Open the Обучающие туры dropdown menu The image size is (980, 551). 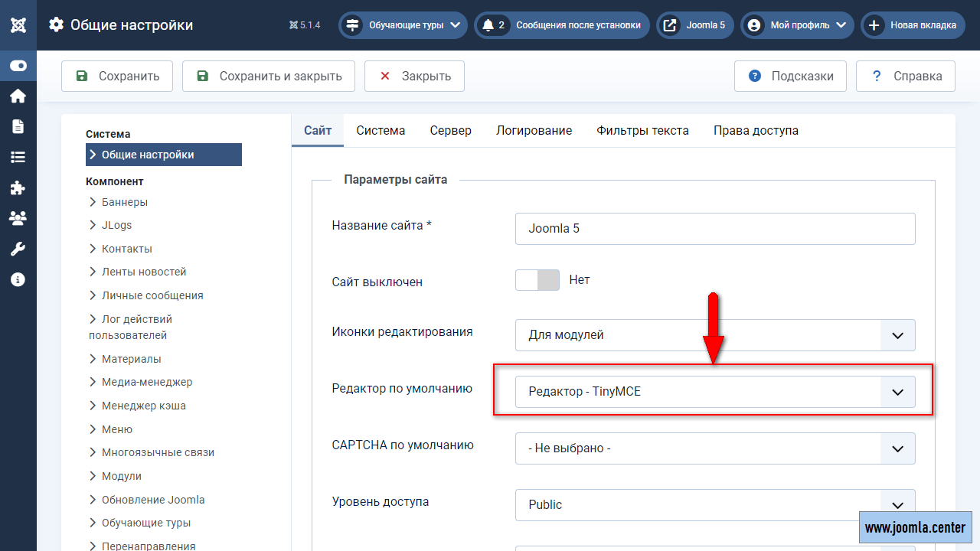tap(403, 25)
